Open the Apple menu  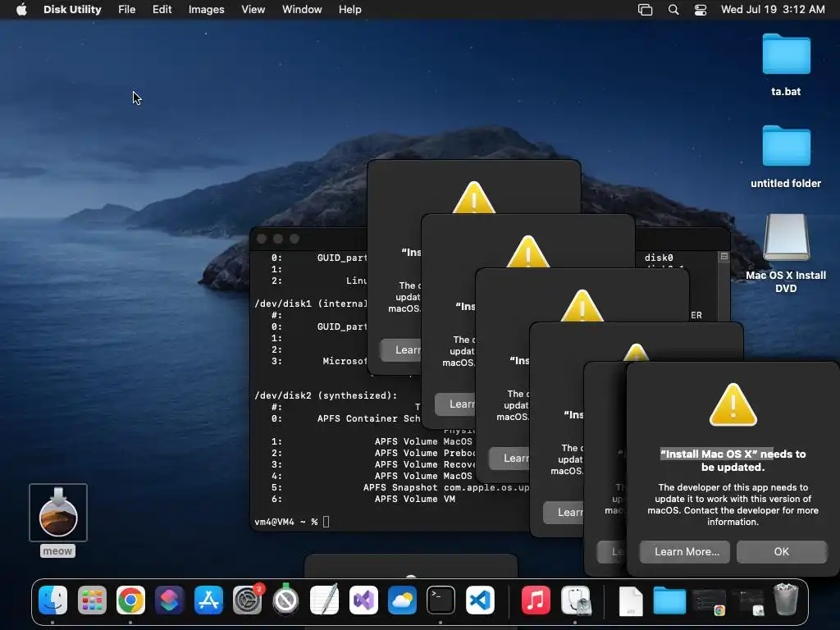[21, 10]
